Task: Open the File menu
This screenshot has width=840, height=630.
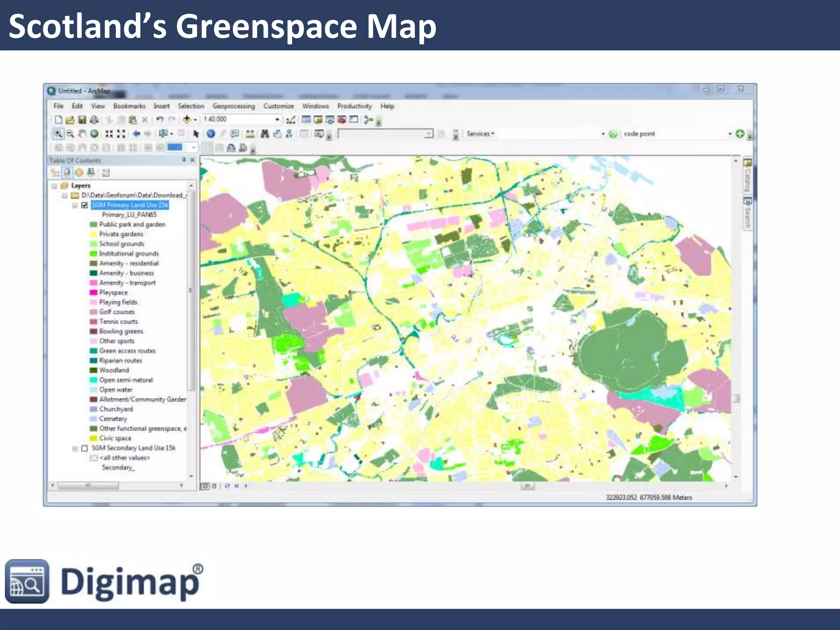Action: pyautogui.click(x=59, y=106)
